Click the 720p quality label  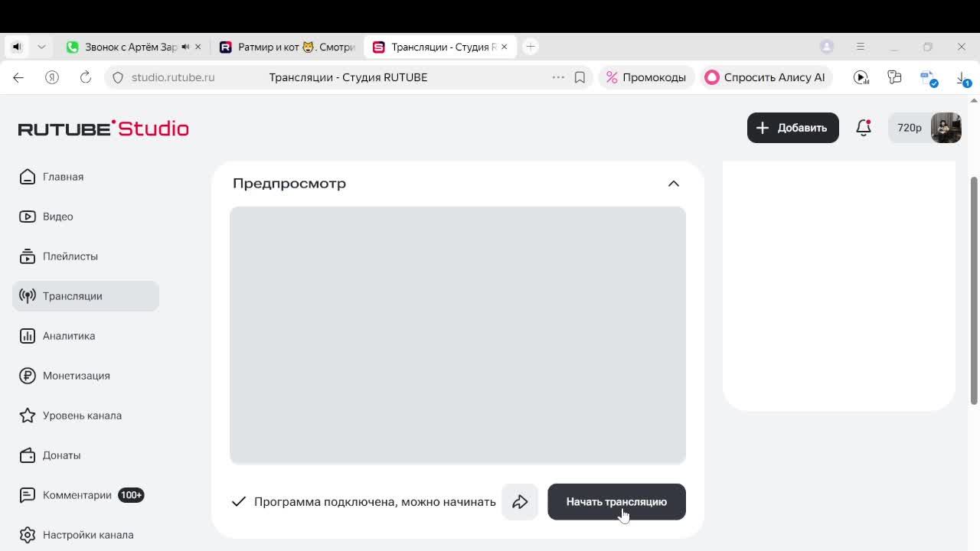coord(910,128)
